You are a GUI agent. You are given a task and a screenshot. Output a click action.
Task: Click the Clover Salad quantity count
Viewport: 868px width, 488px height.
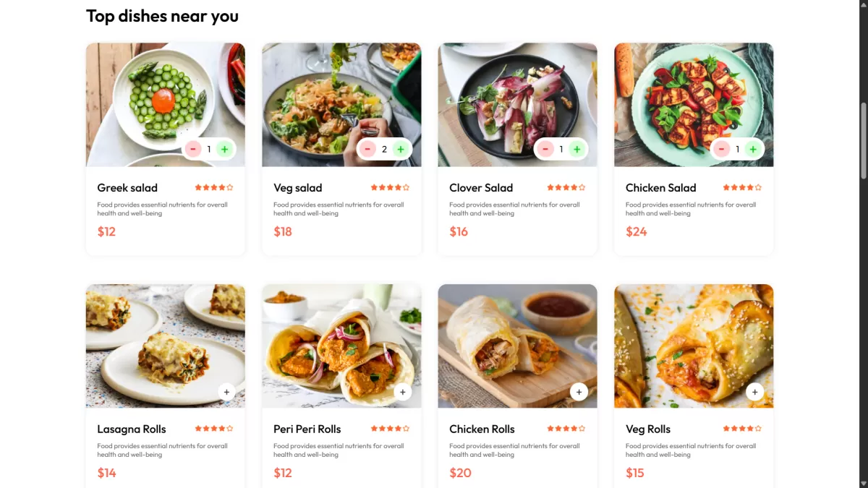[561, 149]
